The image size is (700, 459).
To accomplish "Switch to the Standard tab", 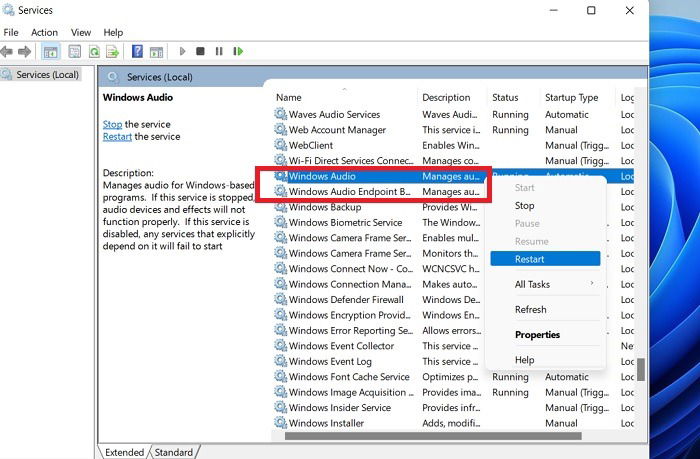I will coord(174,452).
